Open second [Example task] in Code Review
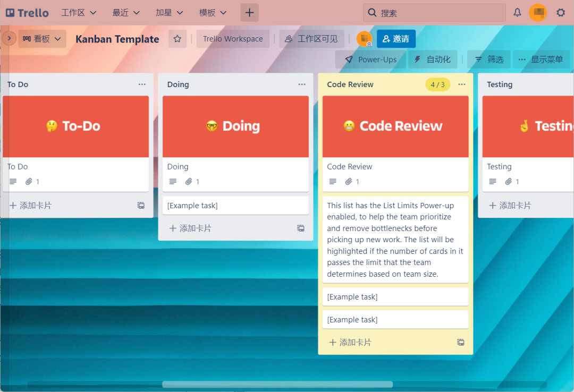Image resolution: width=574 pixels, height=392 pixels. coord(395,320)
